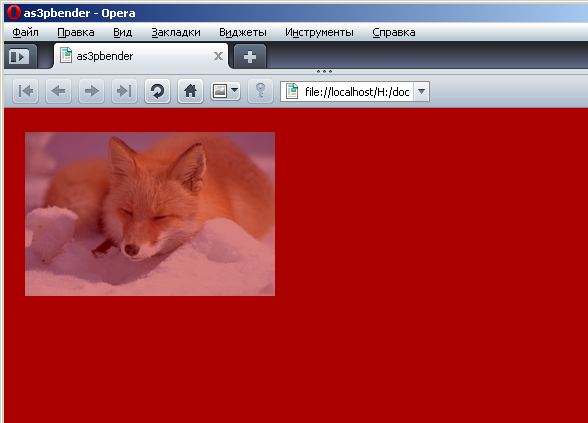Open the Home page button
Screen dimensions: 588x423
click(x=190, y=91)
